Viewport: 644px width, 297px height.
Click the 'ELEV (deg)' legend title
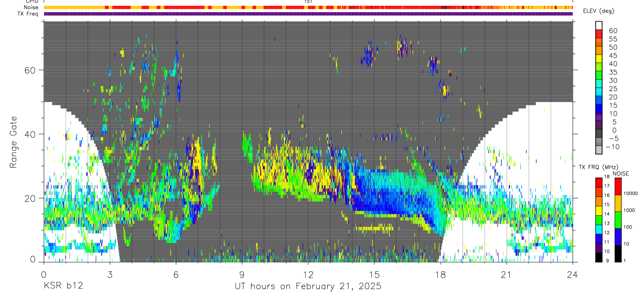pos(598,12)
